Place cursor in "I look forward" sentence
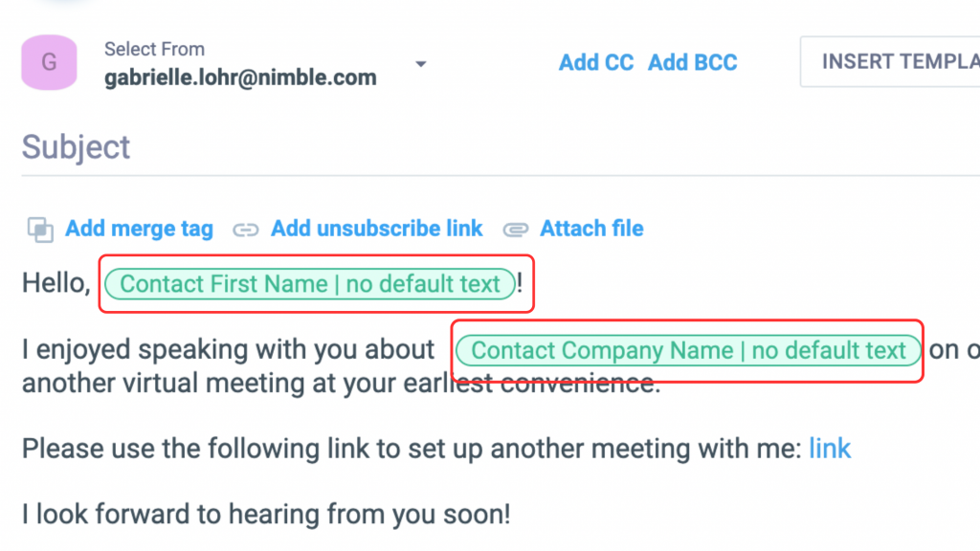 [266, 515]
